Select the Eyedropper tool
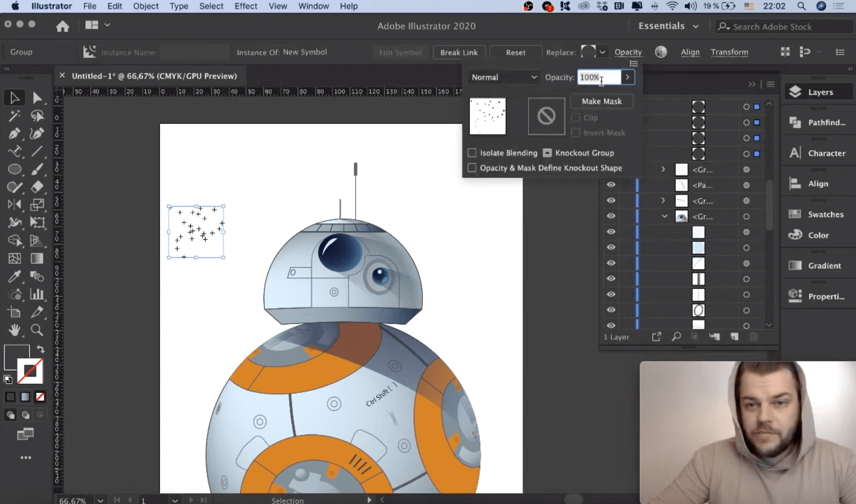 click(14, 276)
